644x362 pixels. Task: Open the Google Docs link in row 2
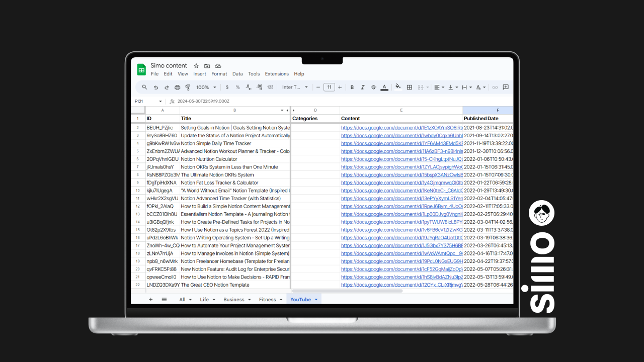401,127
